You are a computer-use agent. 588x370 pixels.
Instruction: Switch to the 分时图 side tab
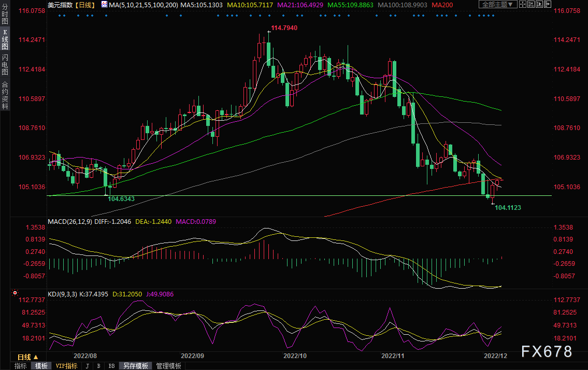coord(5,16)
